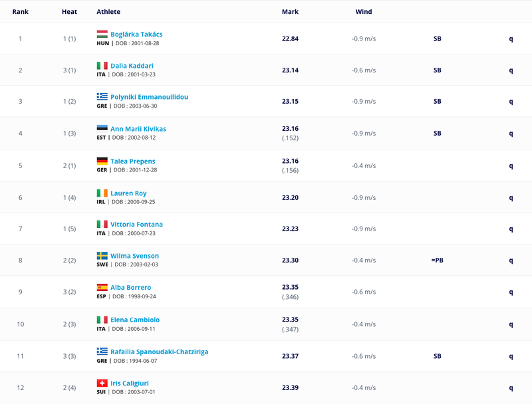The height and width of the screenshot is (404, 532).
Task: Open Dalia Kaddari's profile link
Action: coord(132,66)
